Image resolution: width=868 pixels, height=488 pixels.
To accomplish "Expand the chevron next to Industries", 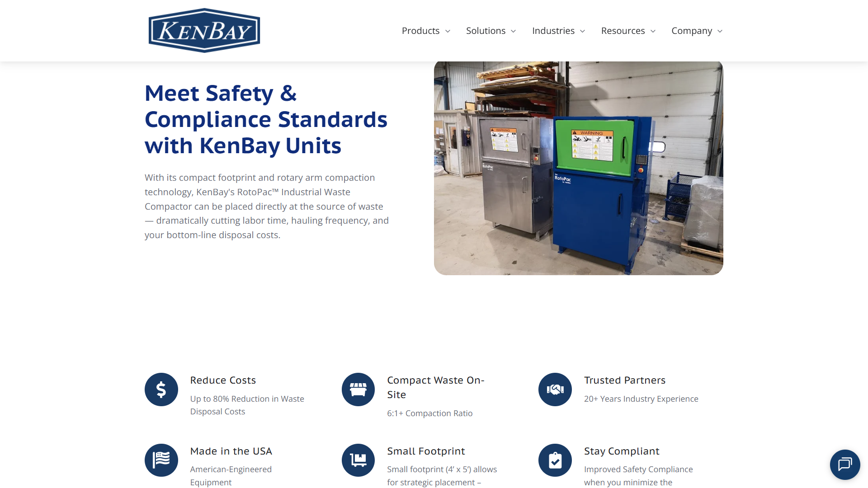I will coord(582,31).
